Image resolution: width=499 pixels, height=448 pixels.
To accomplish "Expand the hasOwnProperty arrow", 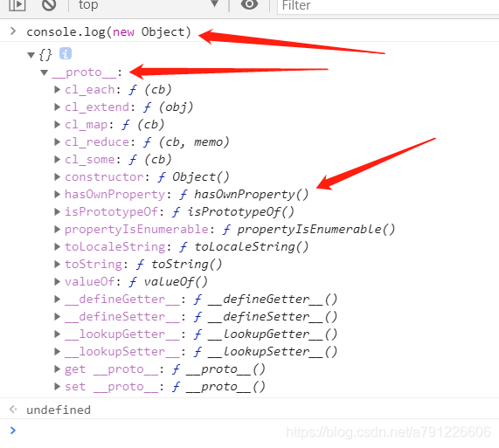I will [58, 194].
